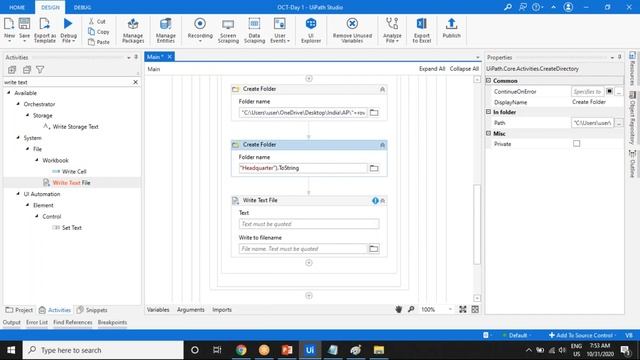Screen dimensions: 640x360
Task: Open the Arguments panel
Action: click(x=191, y=310)
